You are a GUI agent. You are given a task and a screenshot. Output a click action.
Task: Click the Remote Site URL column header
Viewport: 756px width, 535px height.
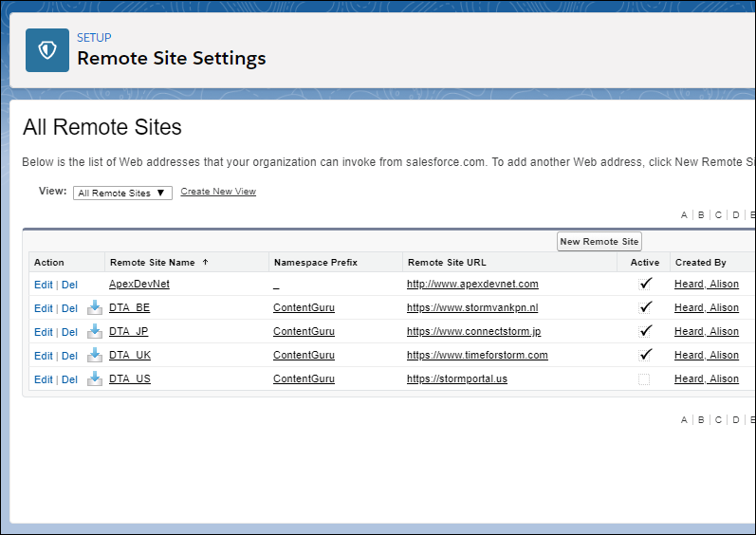(447, 262)
